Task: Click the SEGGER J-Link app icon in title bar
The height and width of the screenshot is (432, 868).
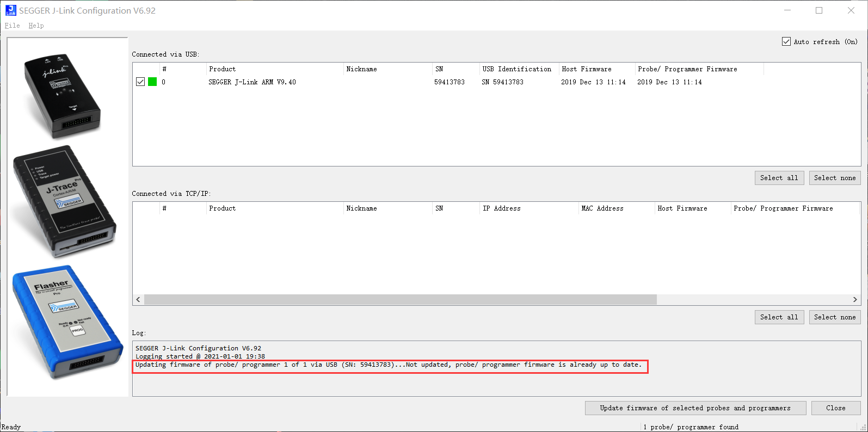Action: click(x=11, y=10)
